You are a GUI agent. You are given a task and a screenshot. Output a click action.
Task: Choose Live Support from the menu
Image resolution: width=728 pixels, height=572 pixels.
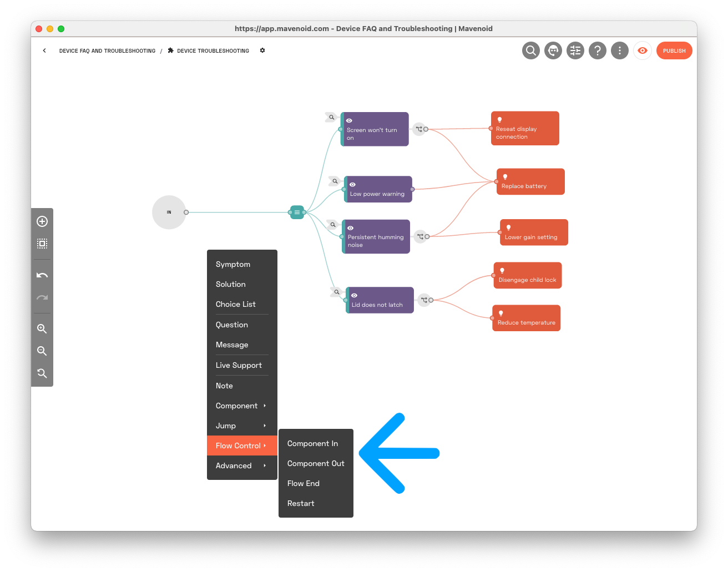(x=242, y=365)
